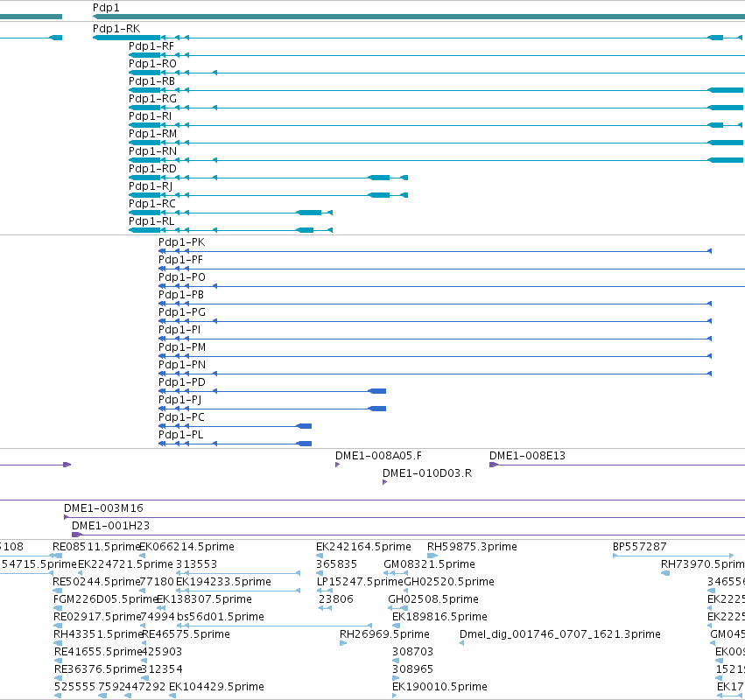Click EST FGM226D05.5prime

pos(105,599)
